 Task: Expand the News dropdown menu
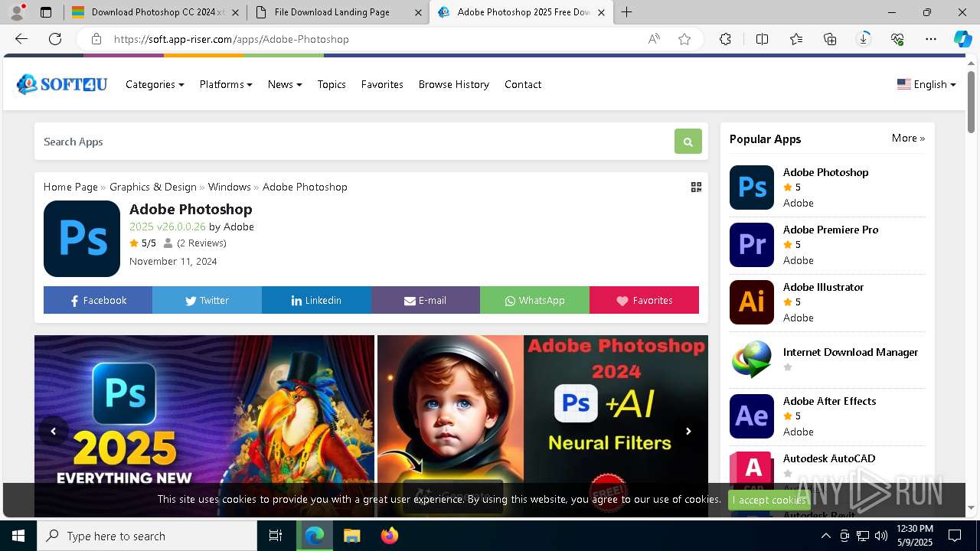[x=285, y=84]
